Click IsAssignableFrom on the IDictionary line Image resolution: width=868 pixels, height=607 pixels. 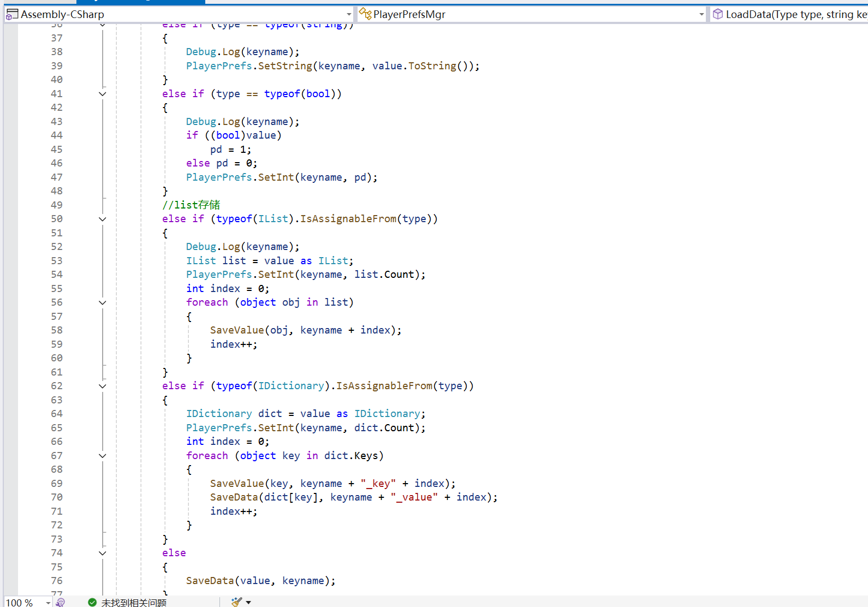tap(384, 386)
